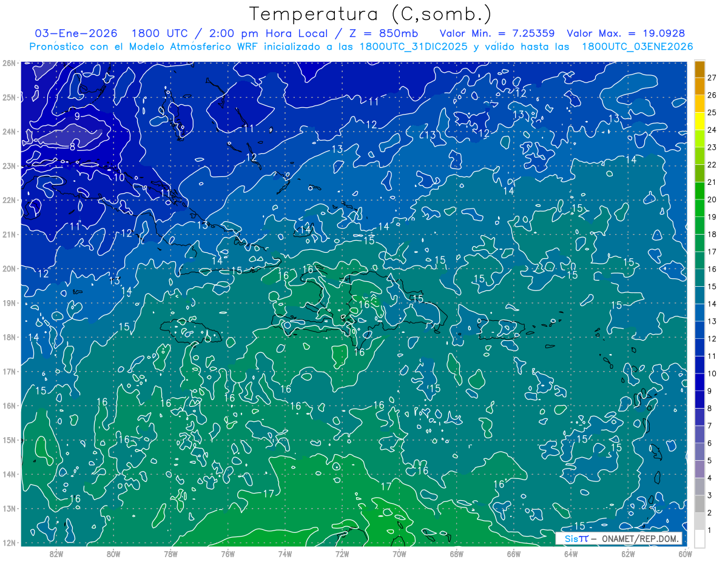This screenshot has height=562, width=728.
Task: Click the '21N' latitude axis label
Action: click(8, 234)
